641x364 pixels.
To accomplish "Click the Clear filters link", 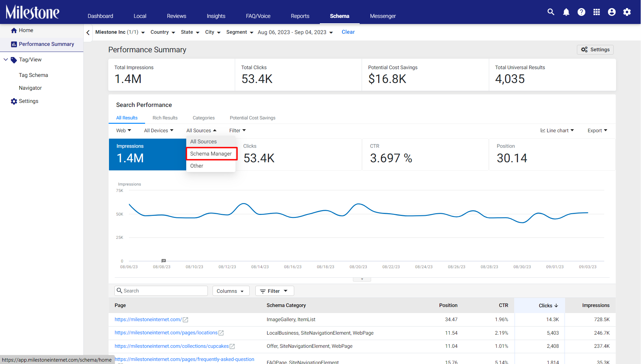I will pos(348,32).
